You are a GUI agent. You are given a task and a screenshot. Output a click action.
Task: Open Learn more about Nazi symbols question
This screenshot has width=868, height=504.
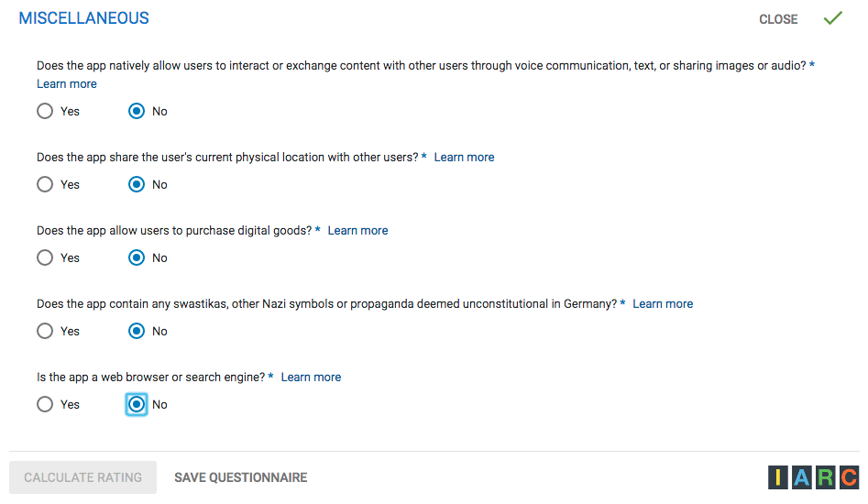click(663, 304)
